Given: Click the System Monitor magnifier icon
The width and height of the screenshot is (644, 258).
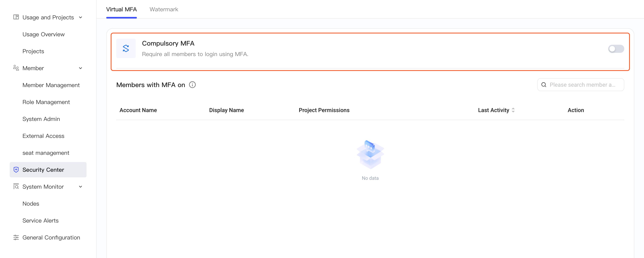Looking at the screenshot, I should pyautogui.click(x=16, y=186).
